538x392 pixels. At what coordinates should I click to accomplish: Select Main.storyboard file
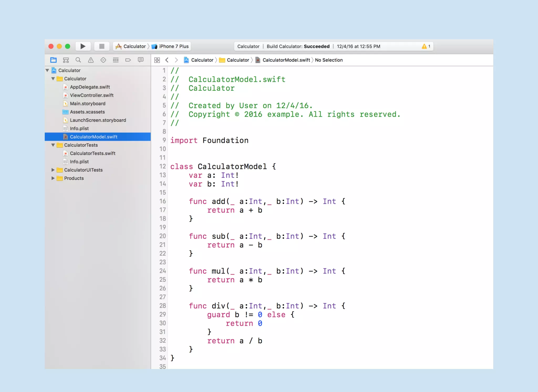tap(87, 104)
